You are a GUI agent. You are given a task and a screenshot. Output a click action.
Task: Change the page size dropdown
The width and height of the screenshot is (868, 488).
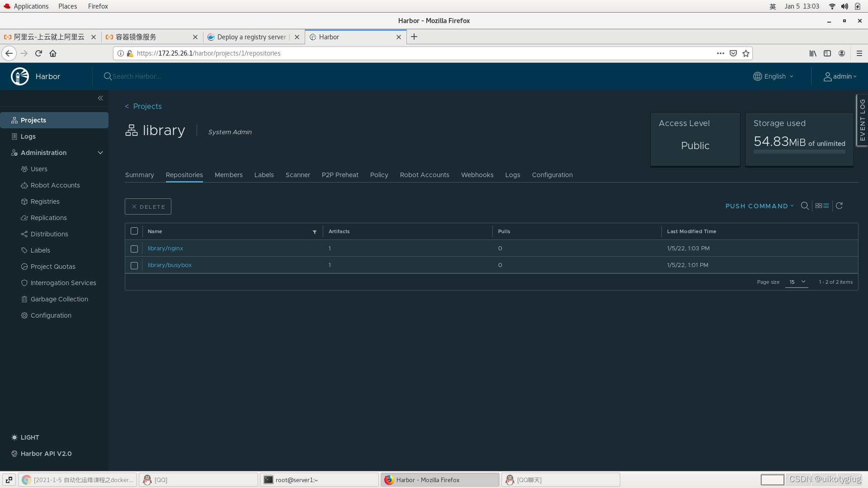coord(797,282)
